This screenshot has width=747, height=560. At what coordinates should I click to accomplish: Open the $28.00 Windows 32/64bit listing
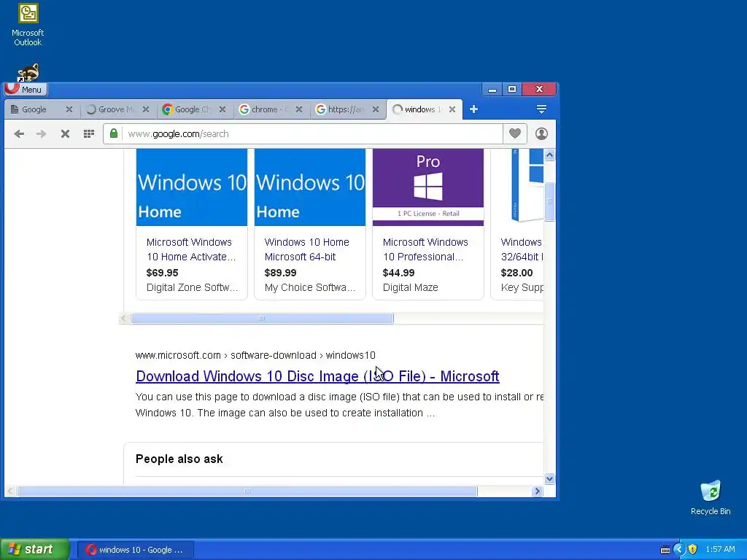pos(522,249)
